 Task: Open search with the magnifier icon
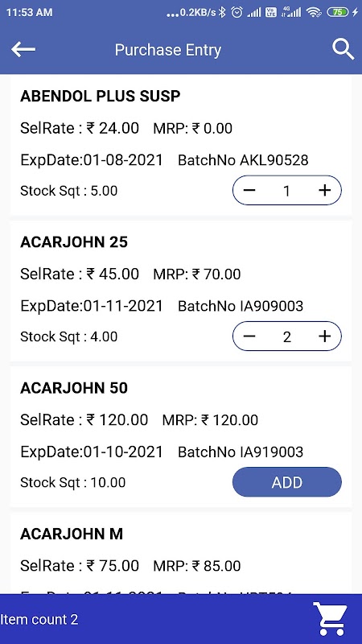pos(343,50)
